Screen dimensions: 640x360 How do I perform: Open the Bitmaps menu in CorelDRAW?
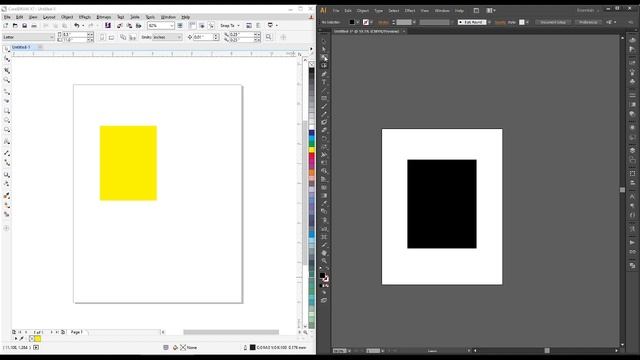click(x=104, y=17)
